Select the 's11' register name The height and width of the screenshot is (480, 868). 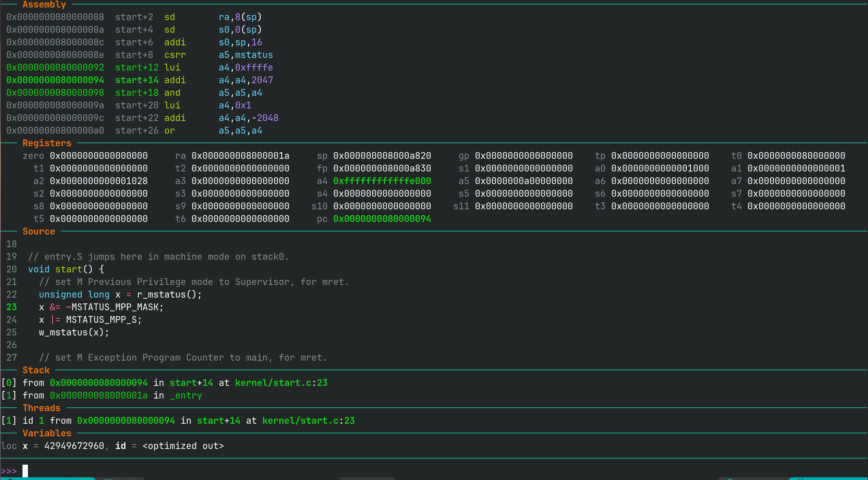pyautogui.click(x=461, y=206)
